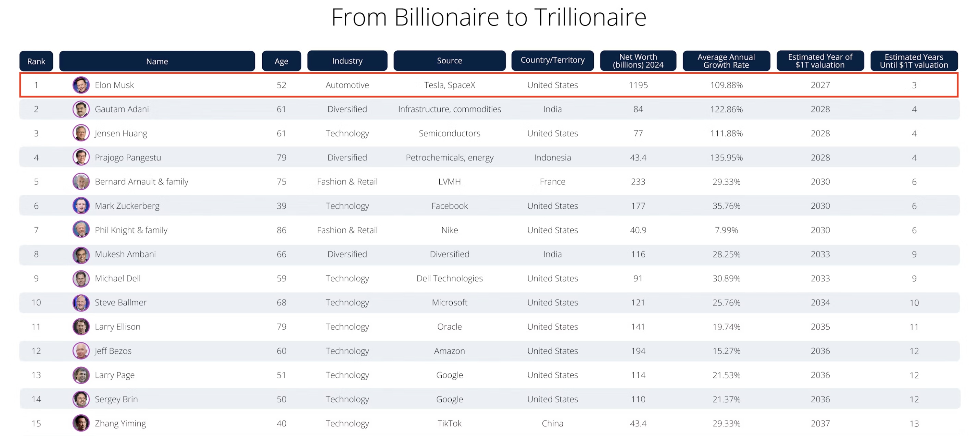The image size is (980, 436).
Task: Click Estimated Years Until $1T valuation header
Action: [914, 61]
